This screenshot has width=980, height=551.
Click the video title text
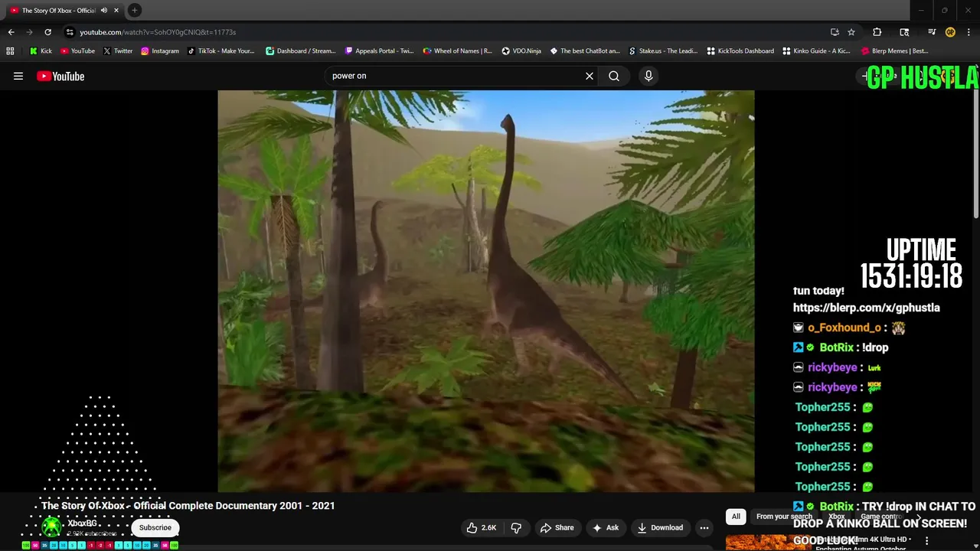tap(188, 506)
